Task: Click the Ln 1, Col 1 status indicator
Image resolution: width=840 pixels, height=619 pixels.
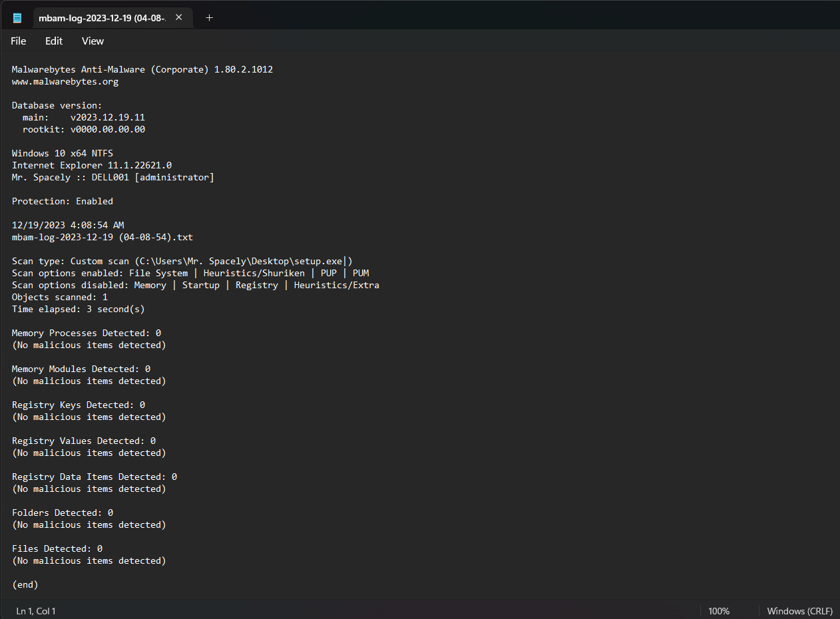Action: pyautogui.click(x=36, y=611)
